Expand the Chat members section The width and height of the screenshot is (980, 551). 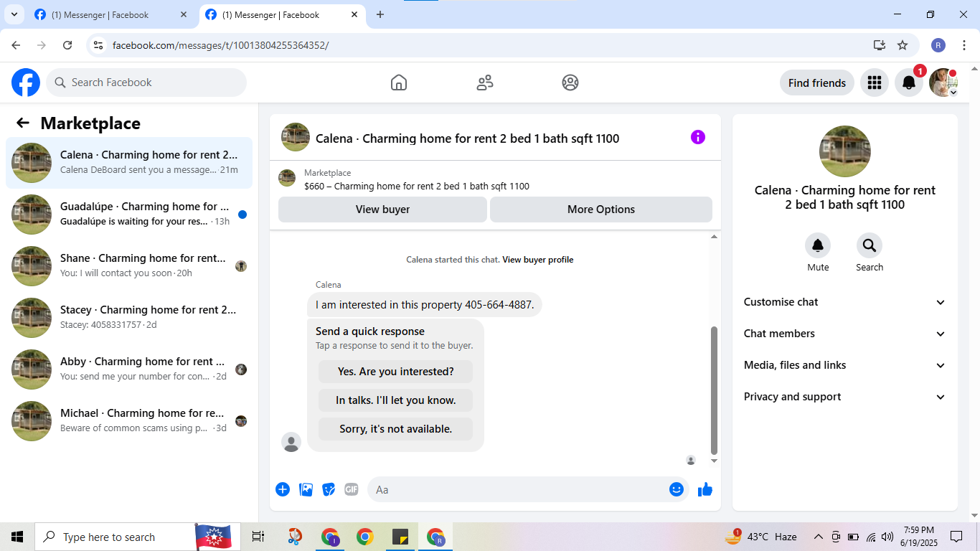point(845,334)
